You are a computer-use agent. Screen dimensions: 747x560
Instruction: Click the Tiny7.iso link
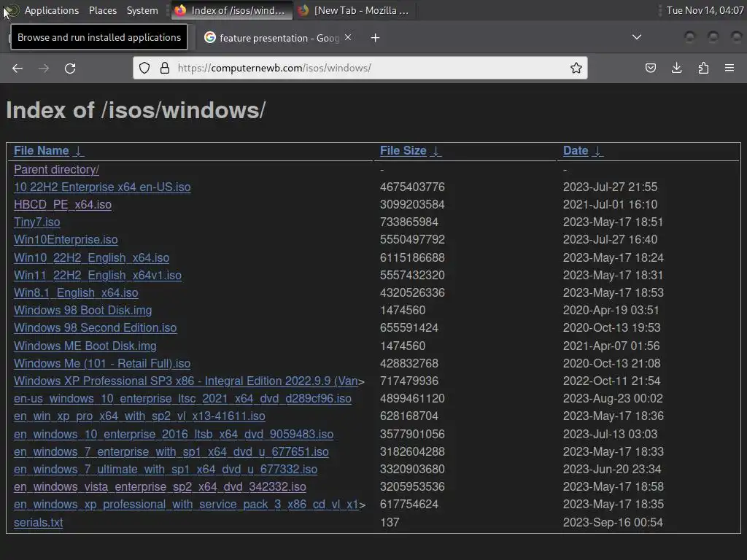[x=36, y=222]
